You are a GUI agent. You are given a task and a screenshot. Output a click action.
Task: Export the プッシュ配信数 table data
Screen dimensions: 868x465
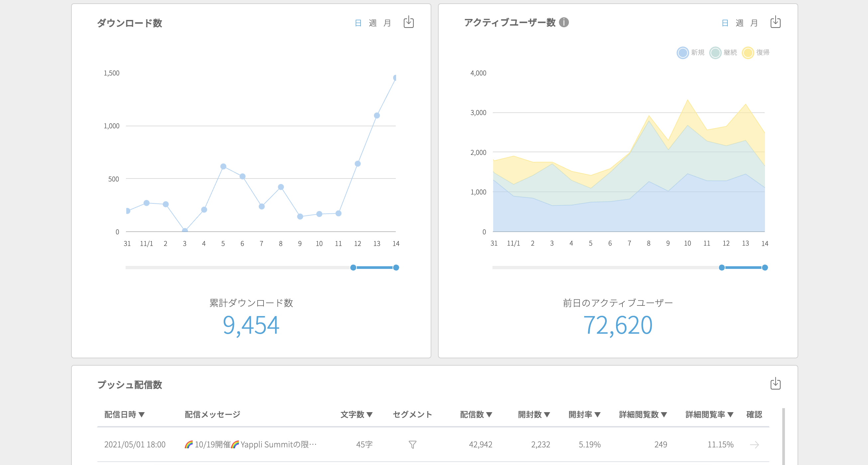tap(775, 384)
